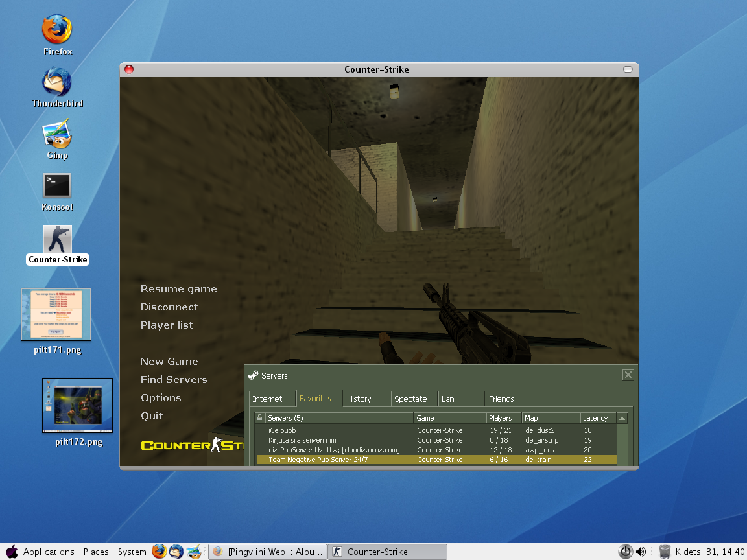Open game Options
Image resolution: width=747 pixels, height=560 pixels.
[x=161, y=397]
